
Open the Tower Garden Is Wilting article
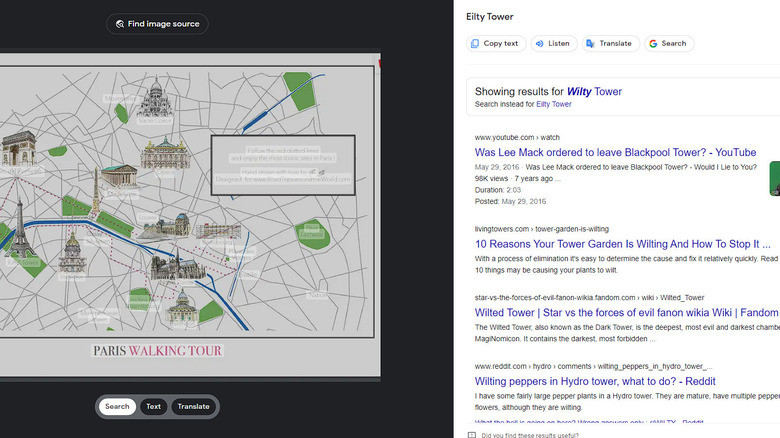[x=622, y=243]
